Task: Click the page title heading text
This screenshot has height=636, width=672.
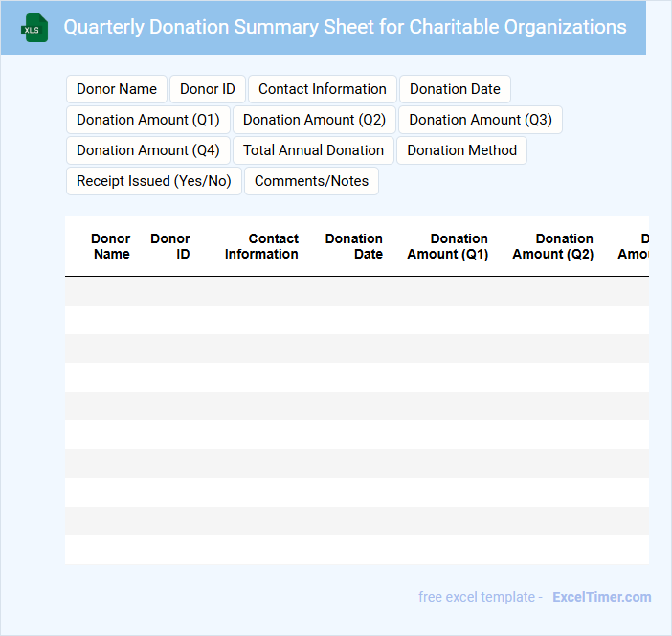Action: point(345,27)
